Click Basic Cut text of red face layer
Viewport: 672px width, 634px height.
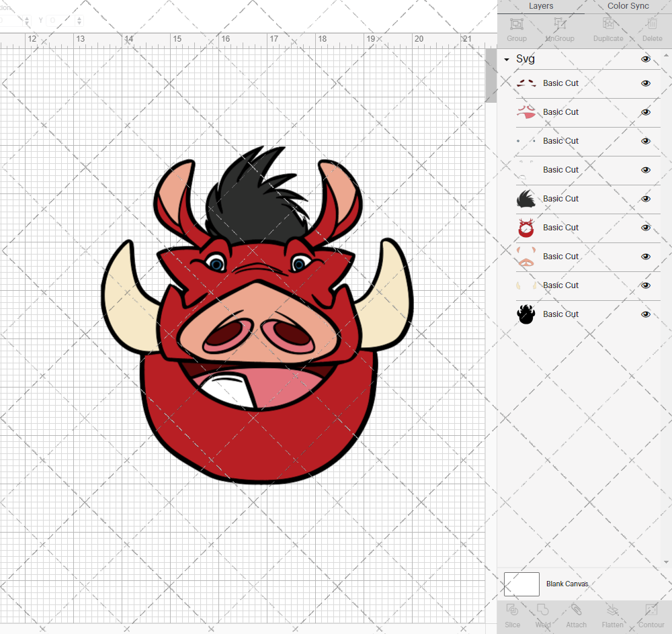560,228
